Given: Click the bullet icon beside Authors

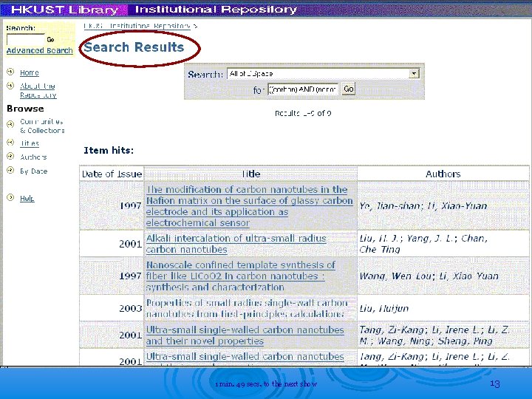Looking at the screenshot, I should pyautogui.click(x=10, y=156).
